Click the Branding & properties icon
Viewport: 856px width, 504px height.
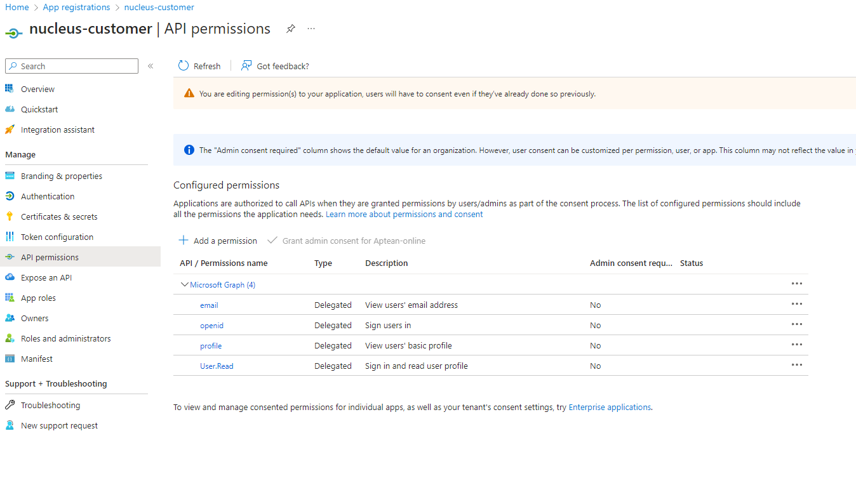pos(10,176)
